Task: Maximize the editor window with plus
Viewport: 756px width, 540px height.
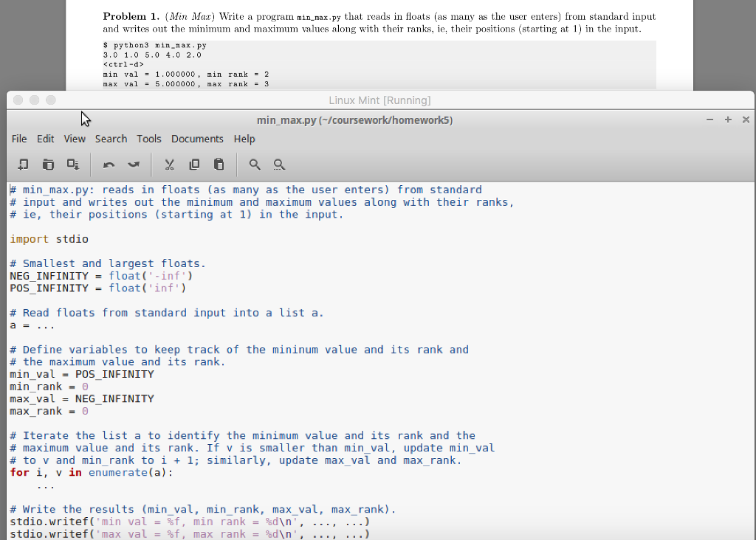Action: click(x=728, y=120)
